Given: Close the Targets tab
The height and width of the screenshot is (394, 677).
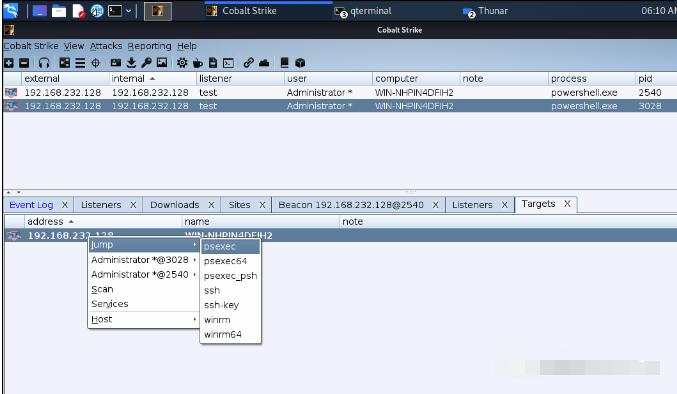Looking at the screenshot, I should [x=567, y=204].
